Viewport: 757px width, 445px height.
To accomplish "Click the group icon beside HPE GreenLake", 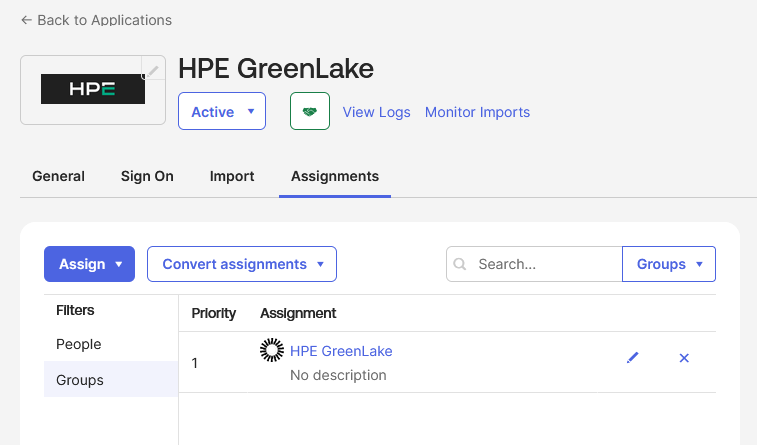I will pos(271,351).
